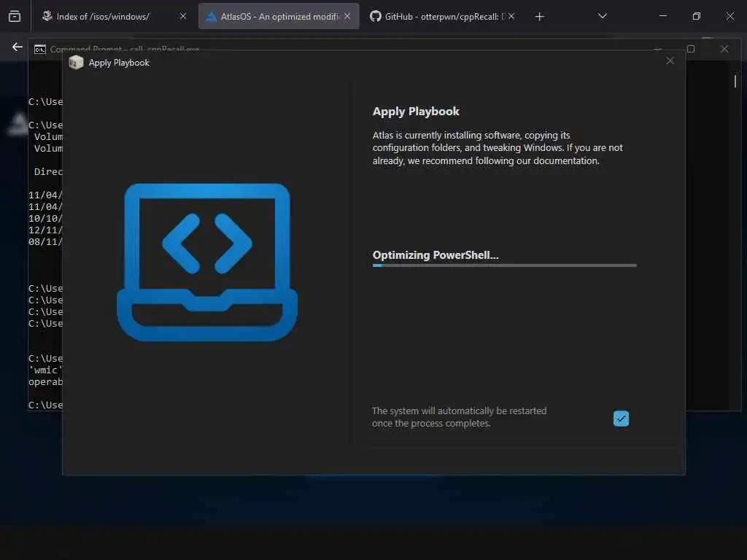
Task: Minimize the browser window
Action: click(x=662, y=16)
